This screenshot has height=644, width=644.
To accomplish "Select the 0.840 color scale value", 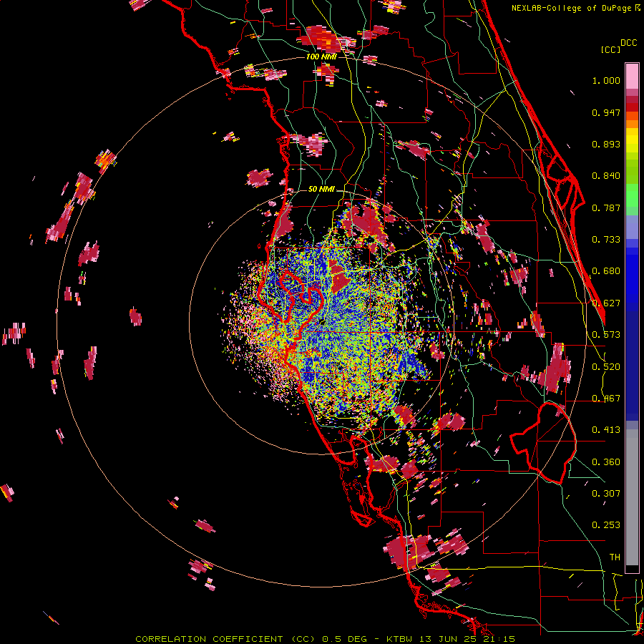I will [606, 176].
